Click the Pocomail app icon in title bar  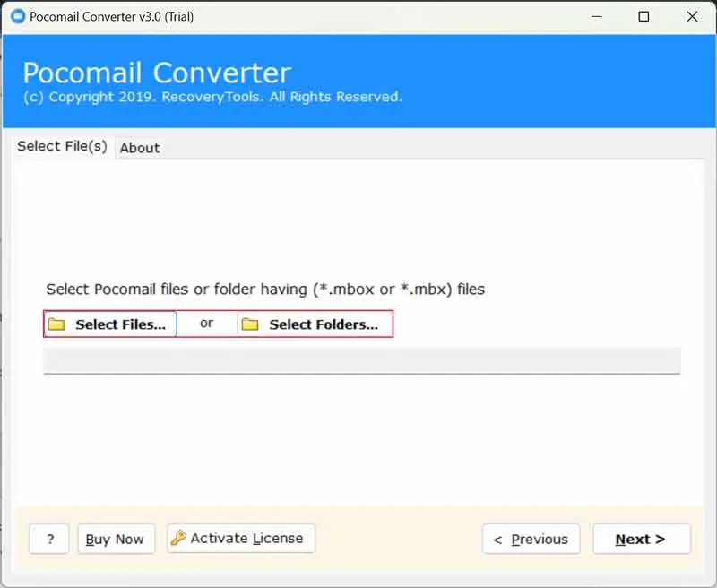pyautogui.click(x=18, y=16)
